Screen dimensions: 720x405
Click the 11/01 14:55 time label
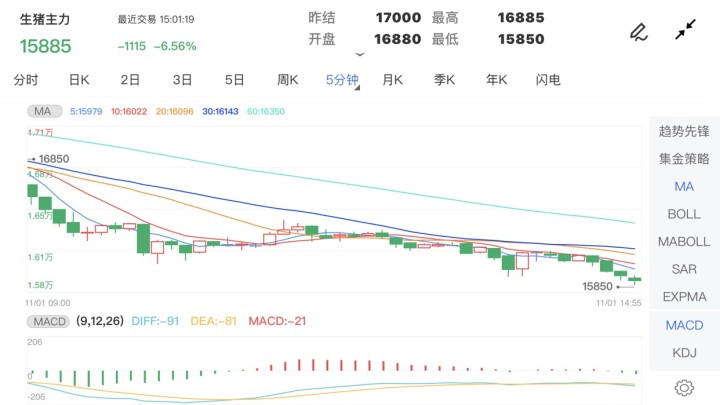619,303
